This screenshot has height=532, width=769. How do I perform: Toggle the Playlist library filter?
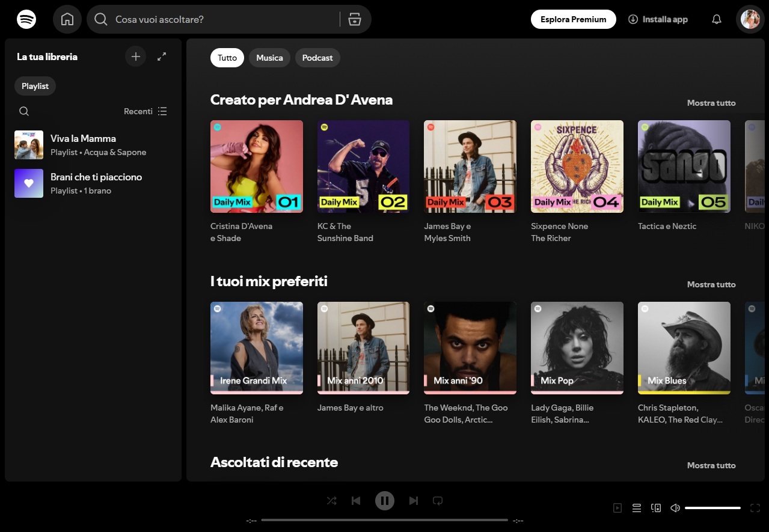[x=35, y=86]
